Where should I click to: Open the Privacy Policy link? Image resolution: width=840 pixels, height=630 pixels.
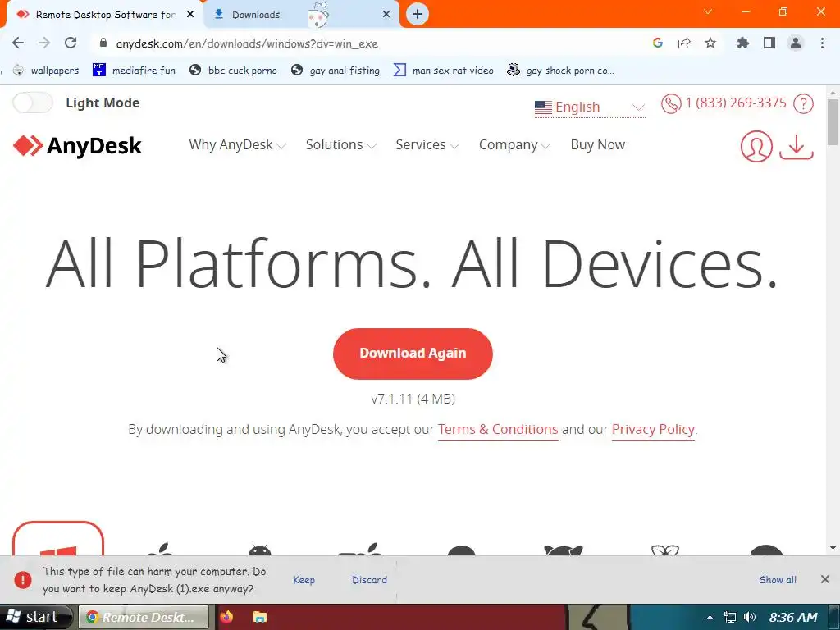point(653,430)
